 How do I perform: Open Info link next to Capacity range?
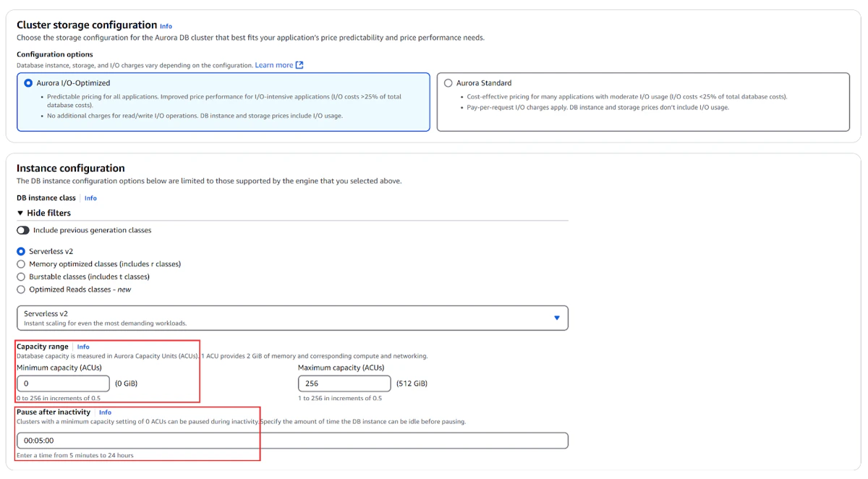(83, 347)
